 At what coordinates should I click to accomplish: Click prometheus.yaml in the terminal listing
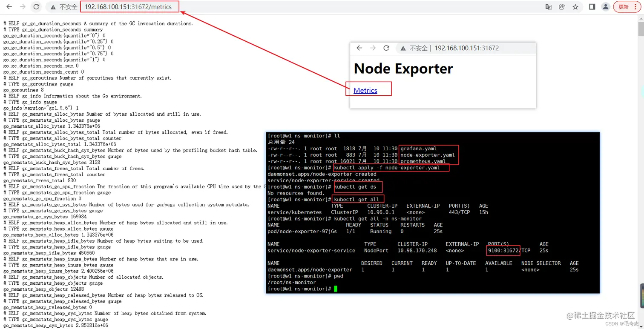[x=423, y=161]
